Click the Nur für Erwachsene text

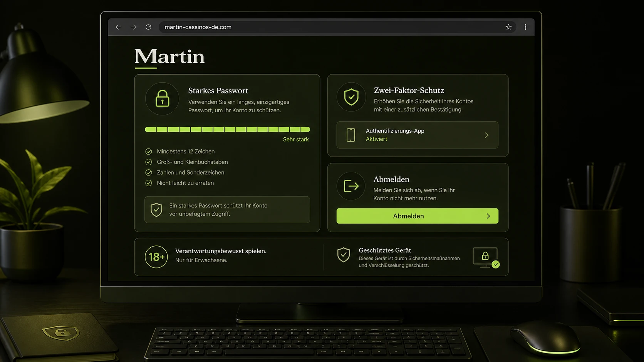click(x=201, y=260)
